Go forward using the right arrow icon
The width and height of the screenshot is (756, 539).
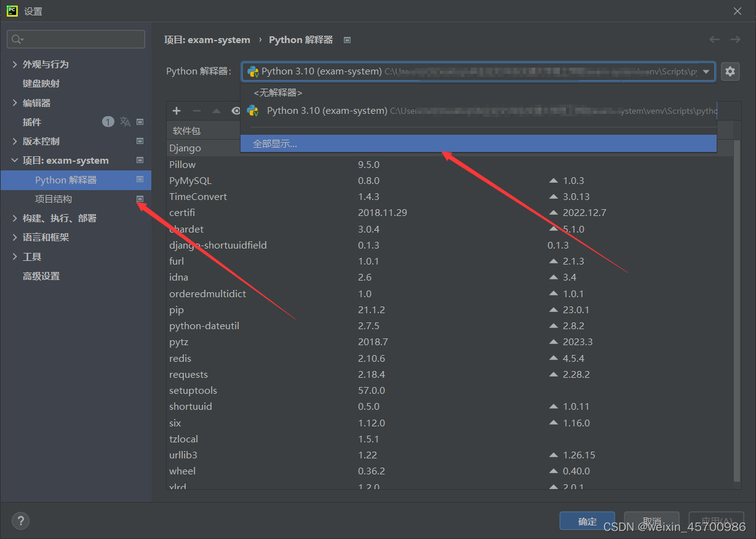pos(735,39)
